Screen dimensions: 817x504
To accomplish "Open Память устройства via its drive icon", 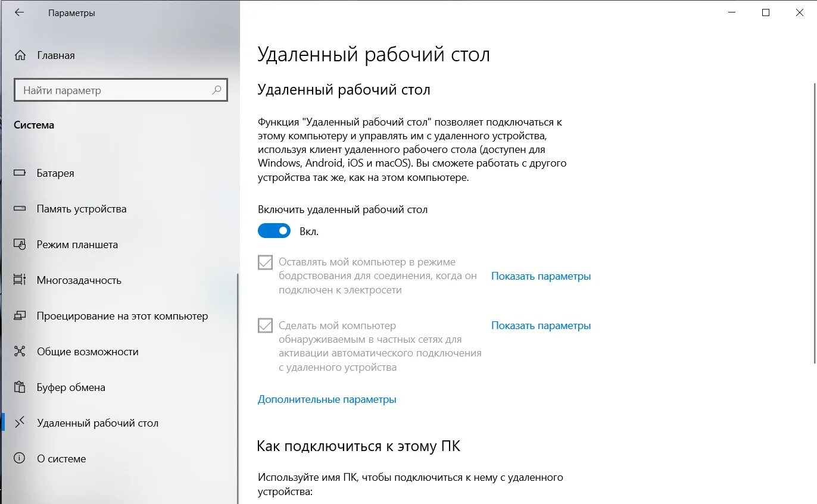I will point(20,209).
